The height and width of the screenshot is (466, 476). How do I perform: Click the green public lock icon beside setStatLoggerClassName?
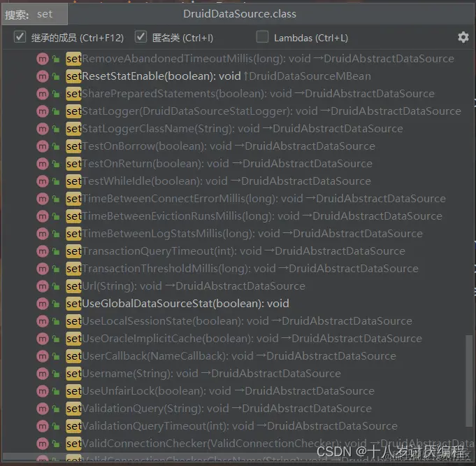tap(56, 129)
